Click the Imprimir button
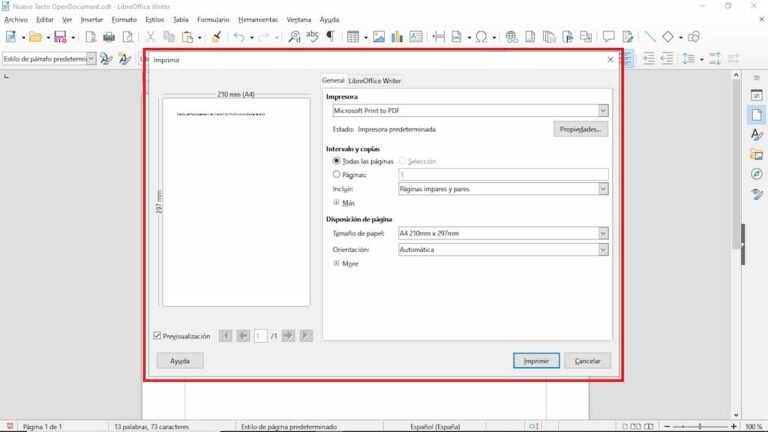The image size is (768, 432). (536, 361)
